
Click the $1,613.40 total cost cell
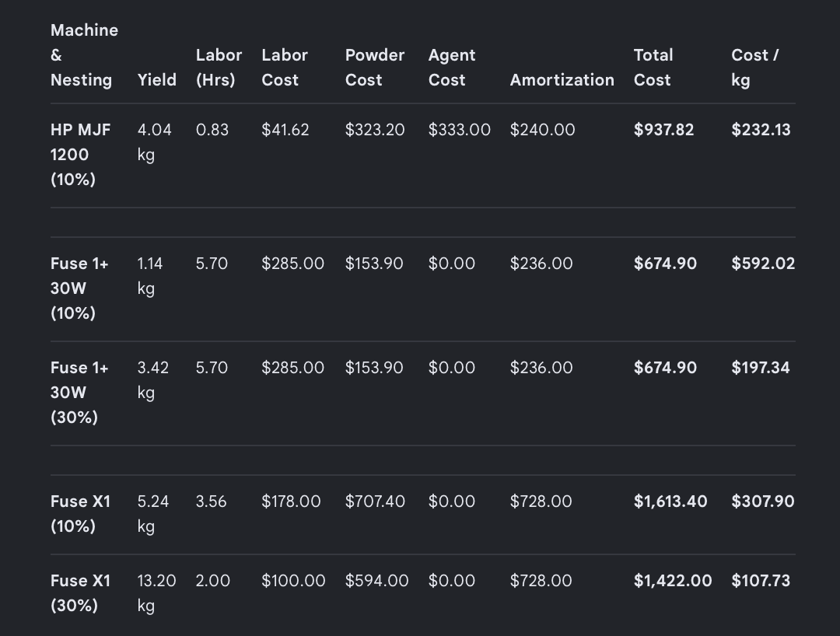(x=670, y=501)
